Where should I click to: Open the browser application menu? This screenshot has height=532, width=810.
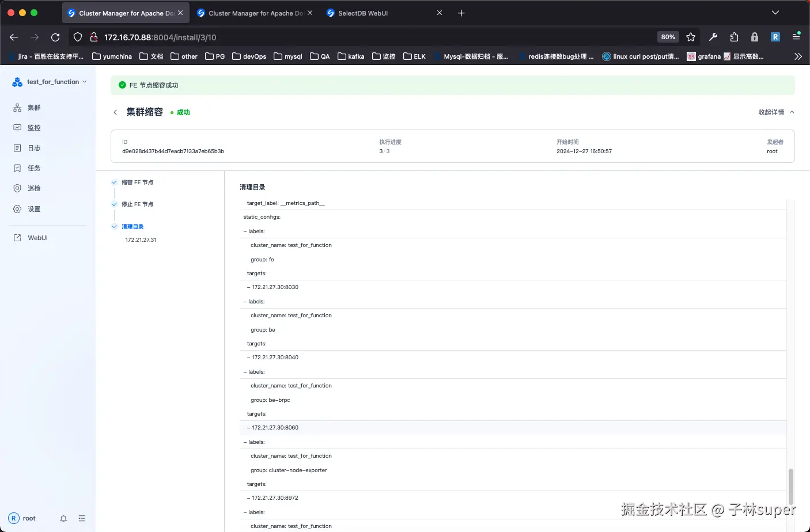coord(796,37)
